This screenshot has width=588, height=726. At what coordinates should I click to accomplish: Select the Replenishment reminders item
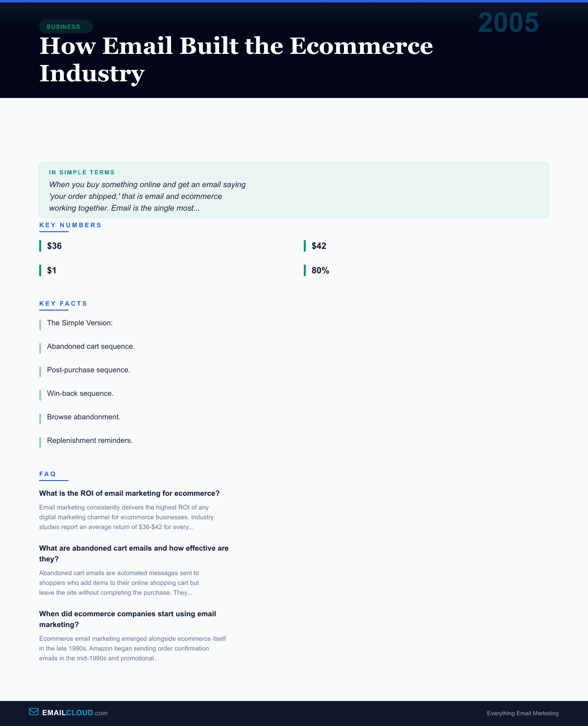[90, 440]
